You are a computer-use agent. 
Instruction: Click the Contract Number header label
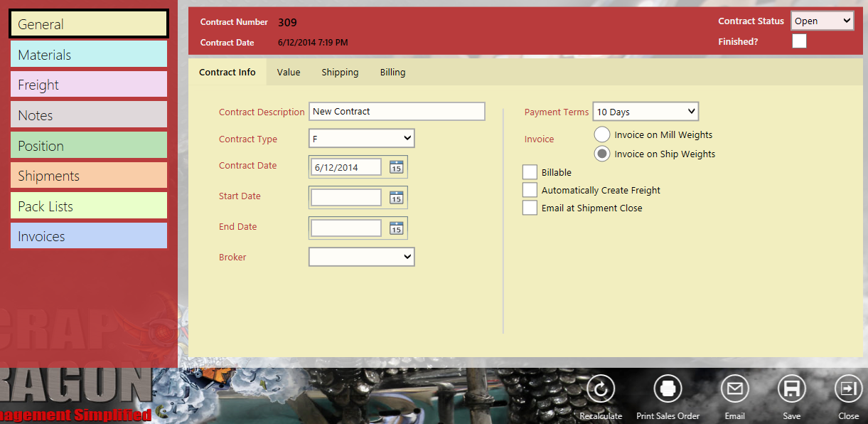pyautogui.click(x=234, y=22)
